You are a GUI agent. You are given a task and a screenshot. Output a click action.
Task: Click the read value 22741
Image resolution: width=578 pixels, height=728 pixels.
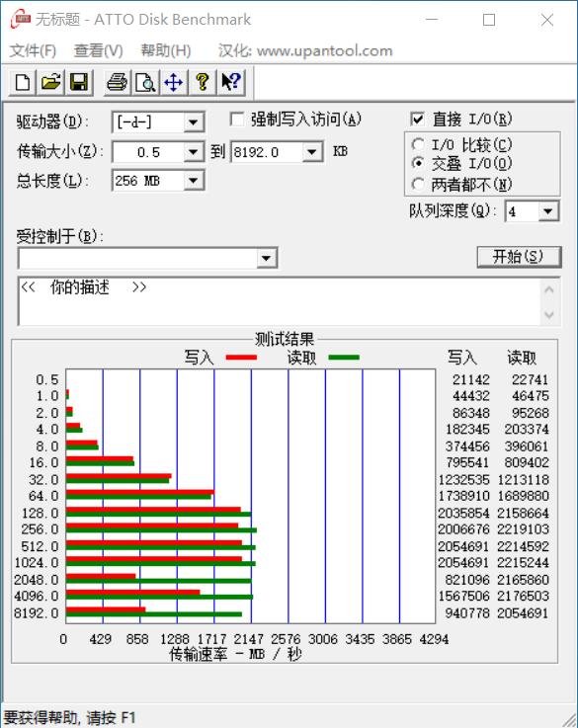[x=530, y=379]
